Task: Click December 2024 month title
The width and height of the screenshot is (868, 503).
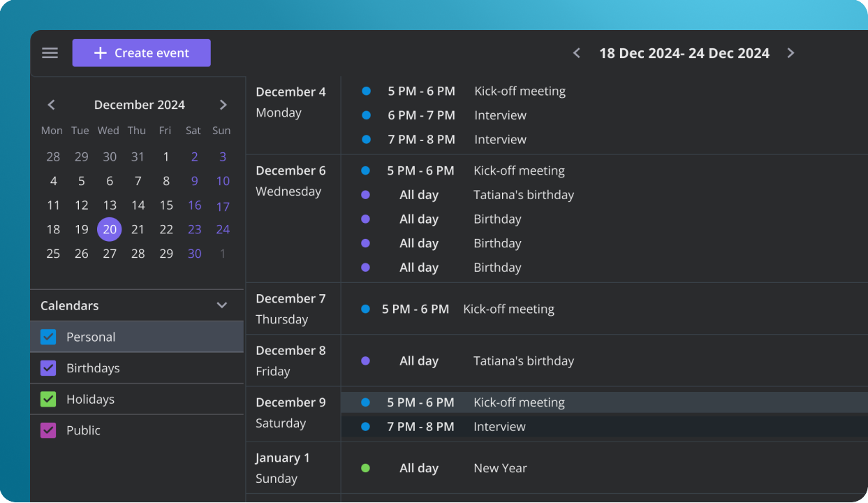Action: click(x=140, y=105)
